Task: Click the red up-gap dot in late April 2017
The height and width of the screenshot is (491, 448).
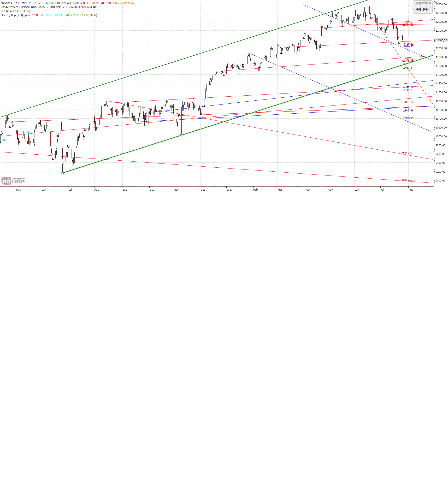Action: pyautogui.click(x=322, y=27)
